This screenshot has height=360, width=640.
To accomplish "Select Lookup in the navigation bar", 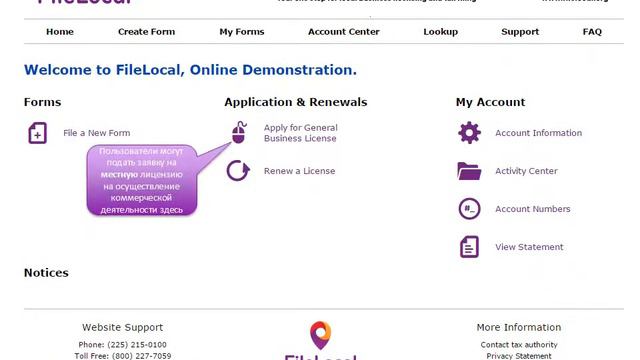I will (x=441, y=32).
